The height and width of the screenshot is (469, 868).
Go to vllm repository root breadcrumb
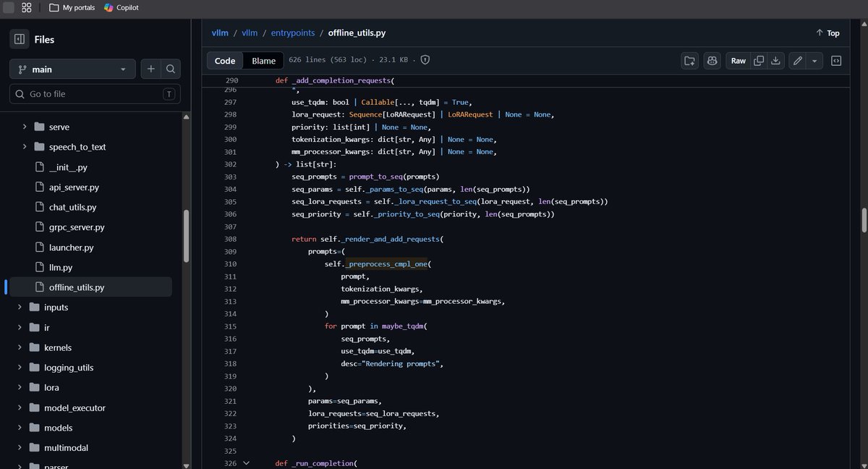[219, 33]
